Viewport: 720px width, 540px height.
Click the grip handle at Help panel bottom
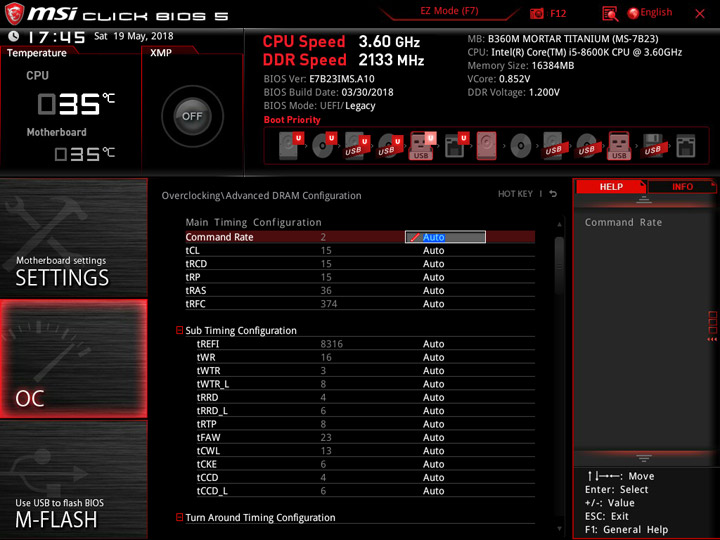click(x=644, y=458)
